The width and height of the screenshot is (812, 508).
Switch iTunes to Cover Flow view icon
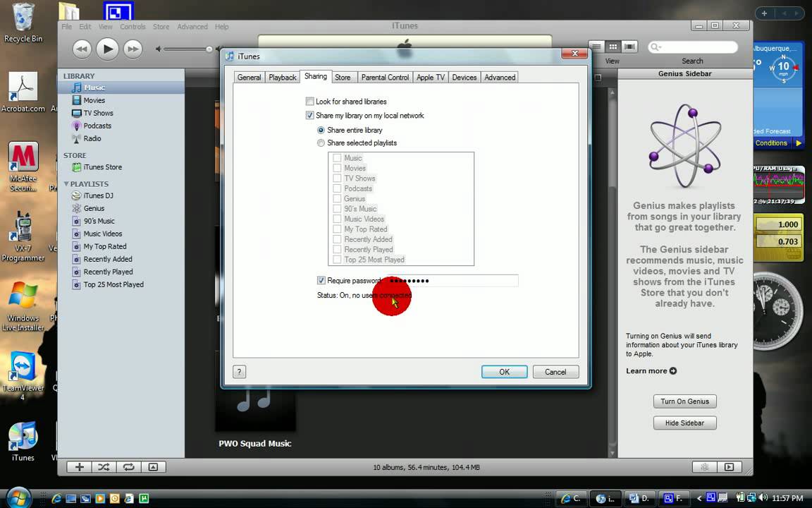coord(629,47)
